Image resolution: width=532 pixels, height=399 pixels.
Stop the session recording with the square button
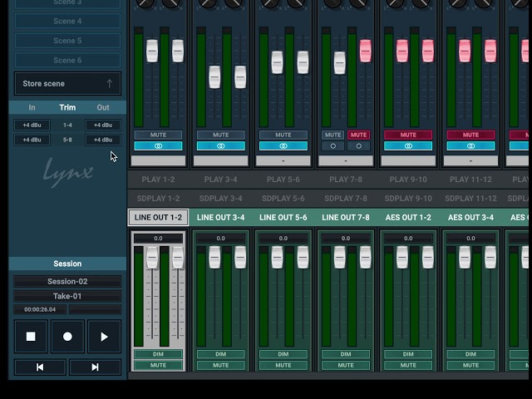coord(31,336)
